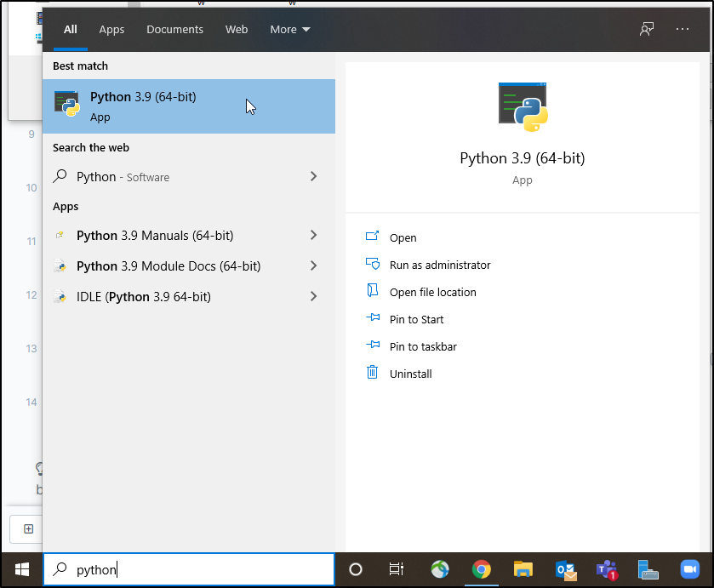The width and height of the screenshot is (714, 588).
Task: Switch to the Apps search tab
Action: pyautogui.click(x=111, y=29)
